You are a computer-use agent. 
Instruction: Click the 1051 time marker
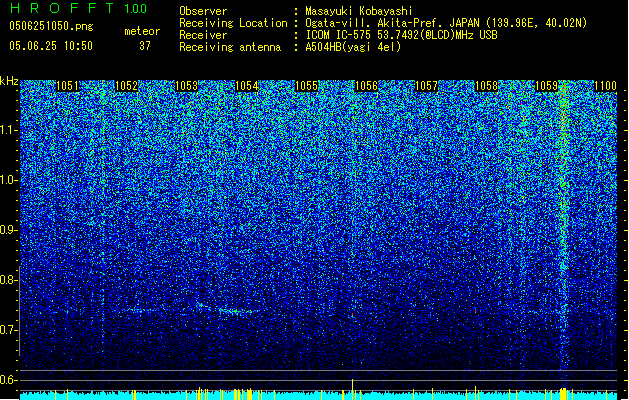point(67,86)
